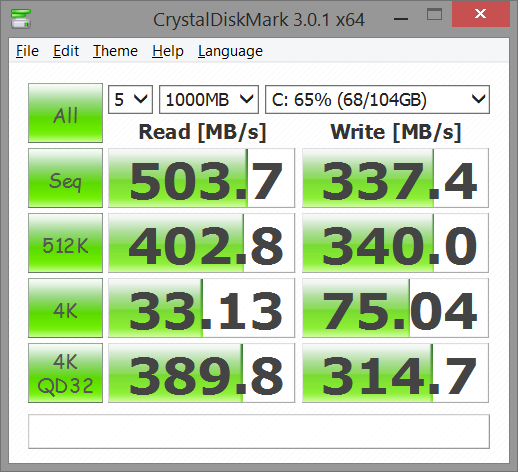Start the 512K benchmark test
518x472 pixels.
(x=65, y=243)
